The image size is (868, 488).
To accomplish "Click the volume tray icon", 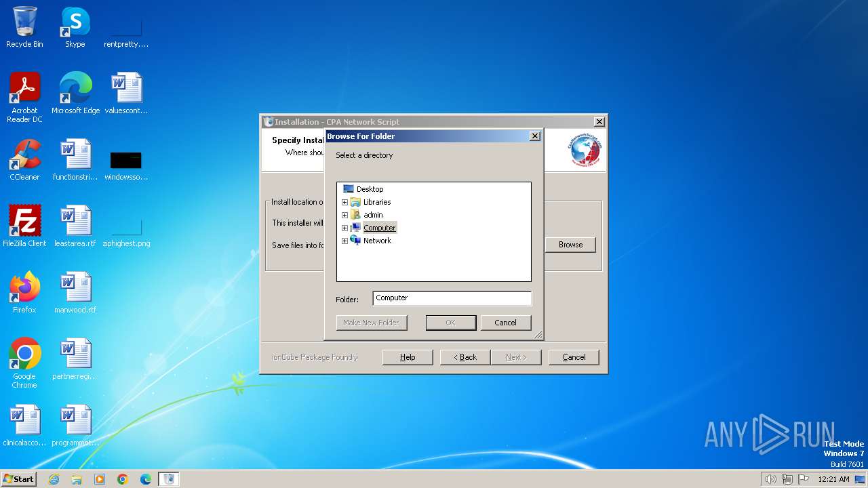I will pyautogui.click(x=770, y=479).
